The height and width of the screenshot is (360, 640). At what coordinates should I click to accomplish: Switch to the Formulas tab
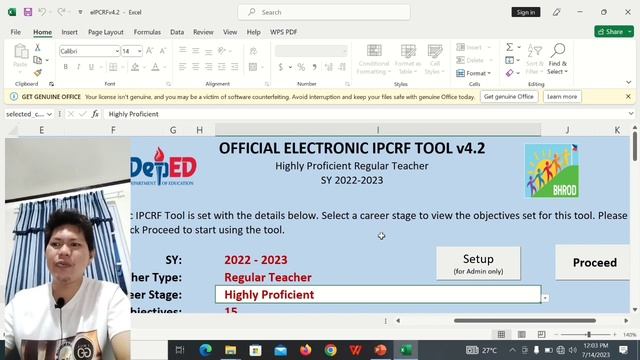147,32
